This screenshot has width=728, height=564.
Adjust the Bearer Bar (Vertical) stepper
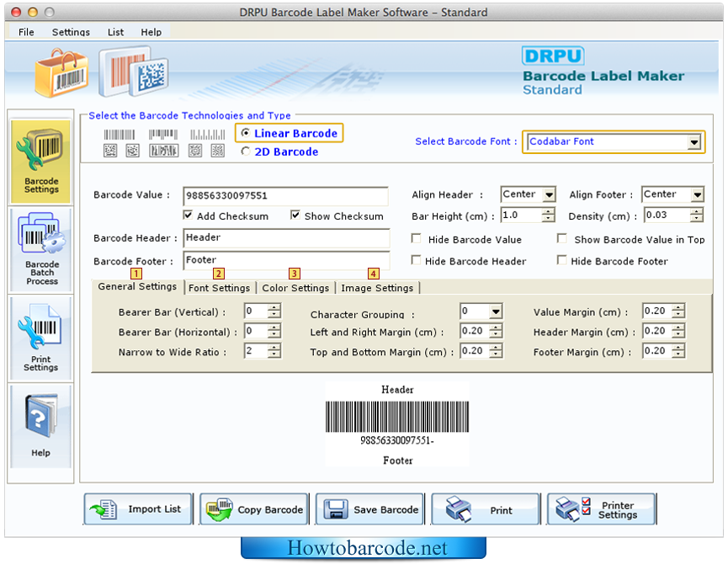(x=274, y=311)
